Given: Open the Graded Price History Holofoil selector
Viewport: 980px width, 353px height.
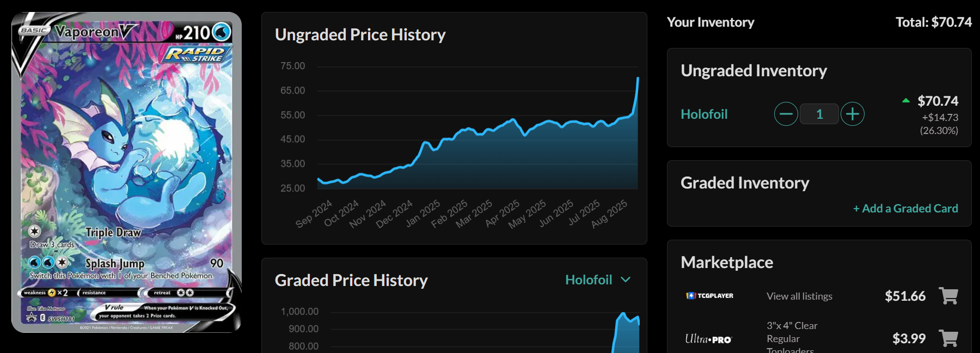Looking at the screenshot, I should click(589, 280).
